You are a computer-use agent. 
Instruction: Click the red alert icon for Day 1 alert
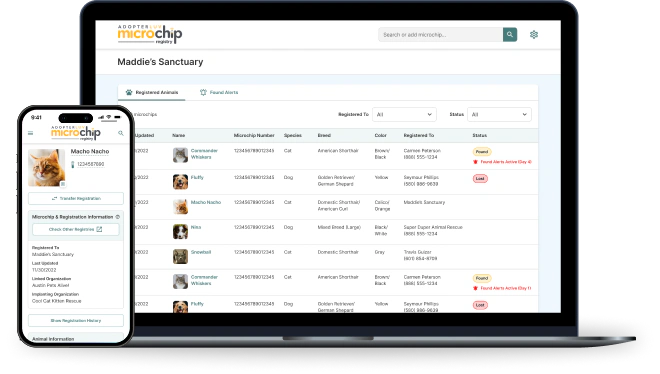click(476, 289)
